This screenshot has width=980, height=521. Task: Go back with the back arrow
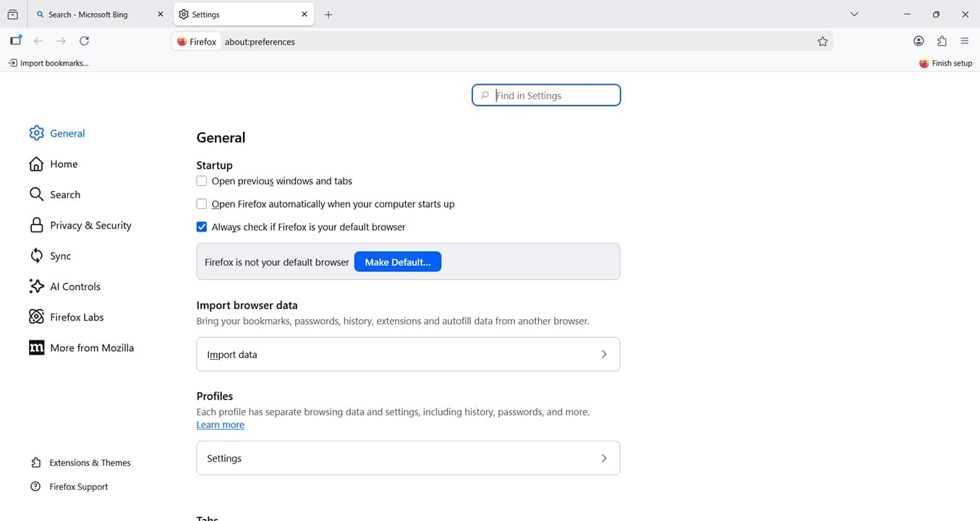click(38, 41)
